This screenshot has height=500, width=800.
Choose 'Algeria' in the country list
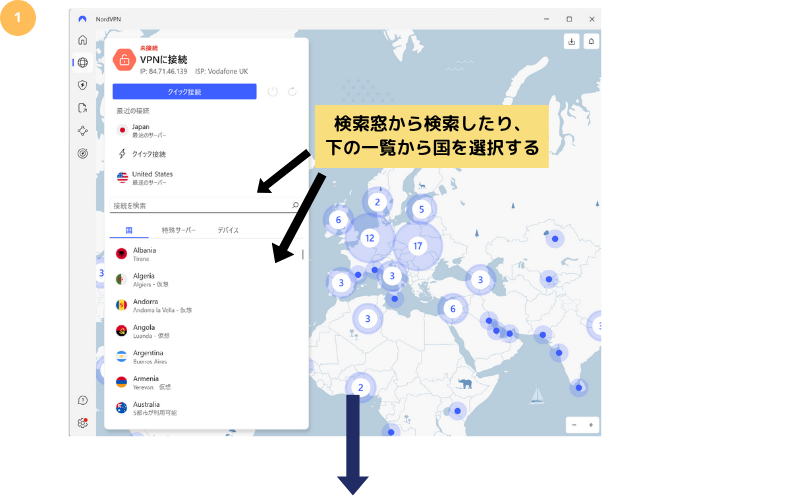point(143,276)
